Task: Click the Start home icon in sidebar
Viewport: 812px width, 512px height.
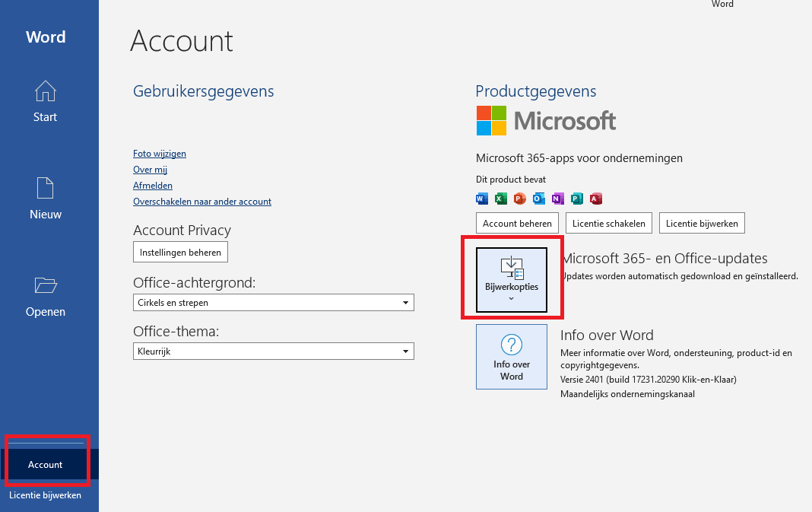Action: (x=45, y=91)
